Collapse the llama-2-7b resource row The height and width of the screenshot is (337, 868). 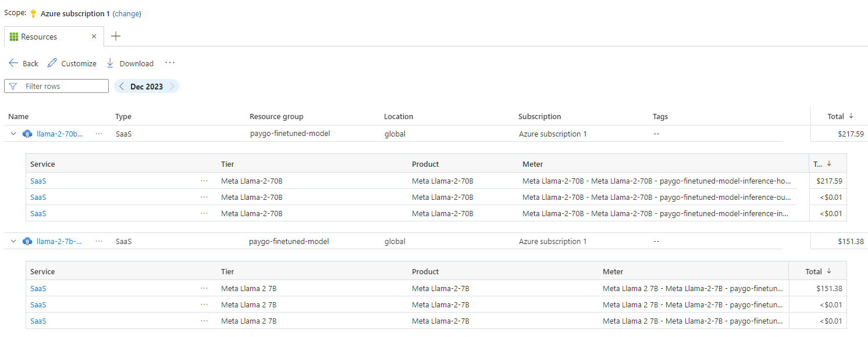pyautogui.click(x=13, y=241)
